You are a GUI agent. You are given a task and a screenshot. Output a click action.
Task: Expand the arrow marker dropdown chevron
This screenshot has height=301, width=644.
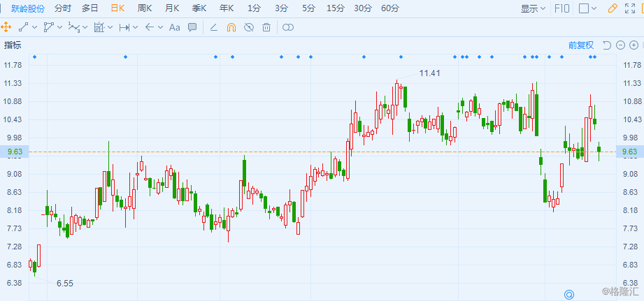tap(161, 27)
